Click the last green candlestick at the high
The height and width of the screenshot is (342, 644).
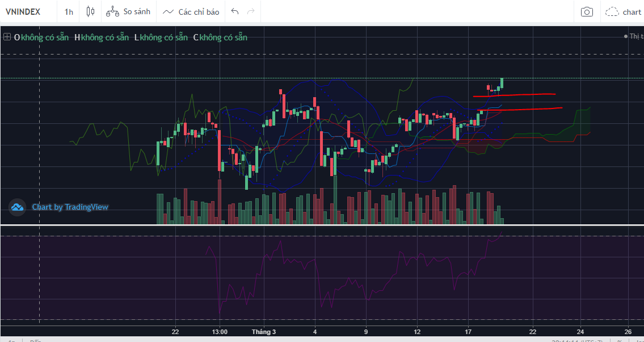[x=502, y=82]
